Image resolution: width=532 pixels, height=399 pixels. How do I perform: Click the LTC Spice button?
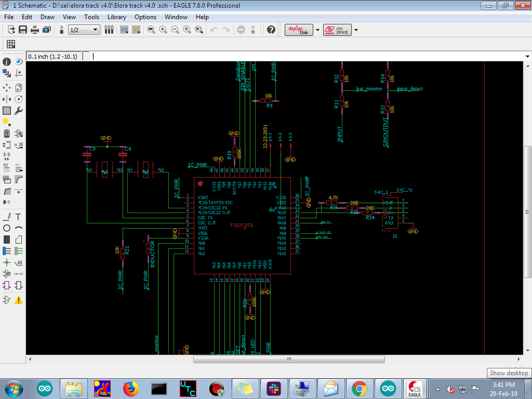coord(337,30)
